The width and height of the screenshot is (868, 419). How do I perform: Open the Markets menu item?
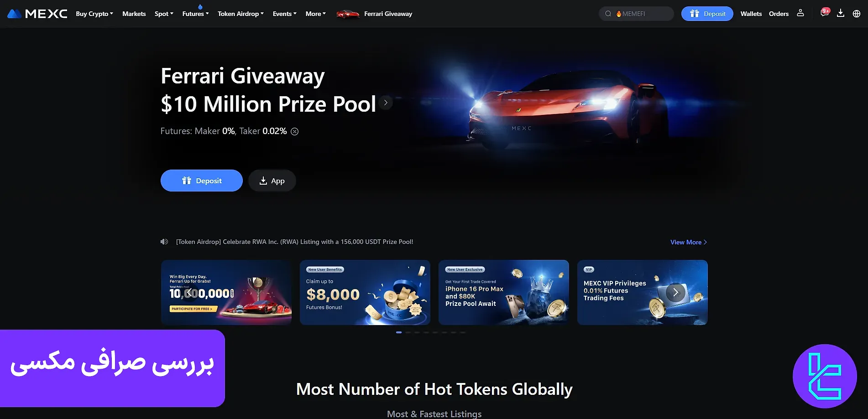pyautogui.click(x=134, y=14)
